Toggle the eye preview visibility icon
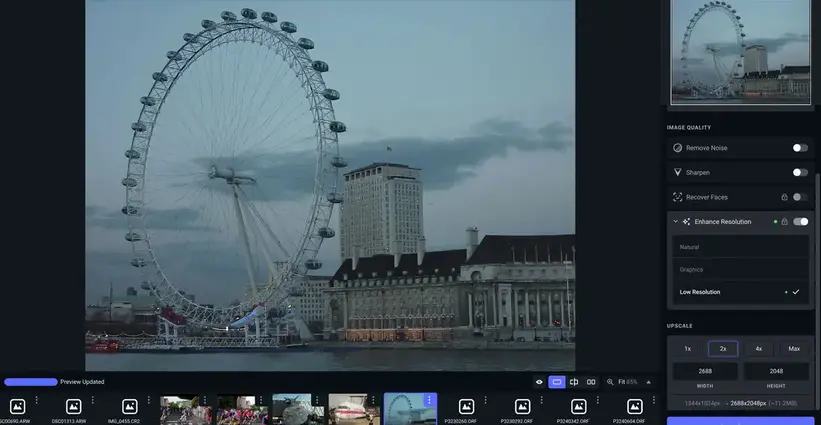 pyautogui.click(x=539, y=382)
